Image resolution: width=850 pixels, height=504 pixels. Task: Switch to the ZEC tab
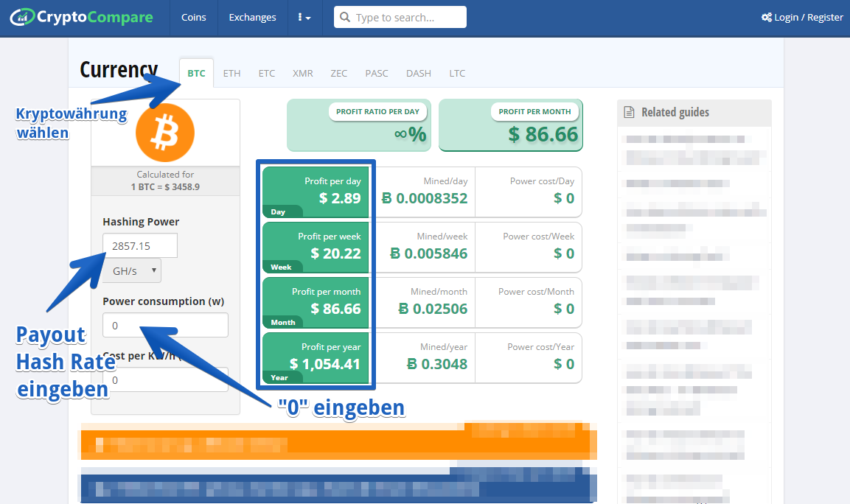click(x=339, y=73)
